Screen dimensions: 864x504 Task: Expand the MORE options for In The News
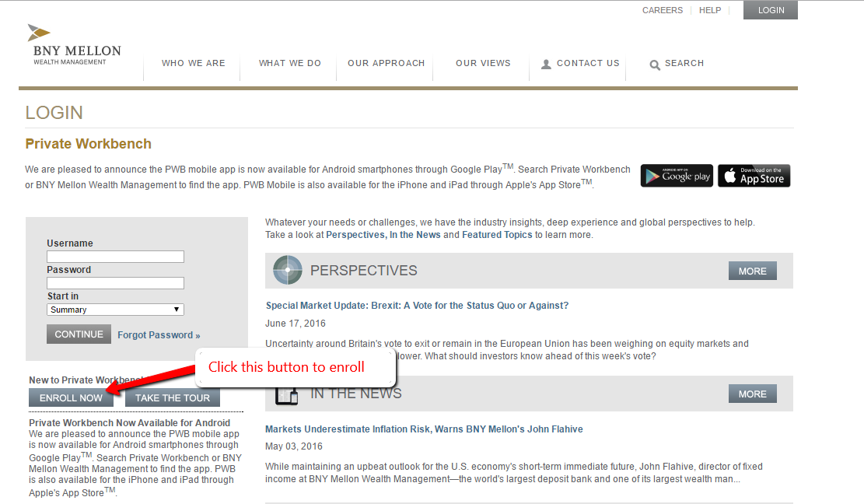pyautogui.click(x=752, y=393)
